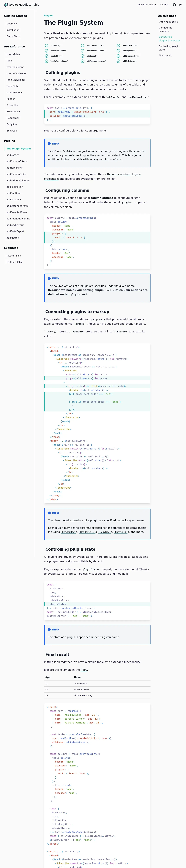Follow the BodyCell link in the info box
Viewport: 186px width, 868px height.
click(x=121, y=532)
